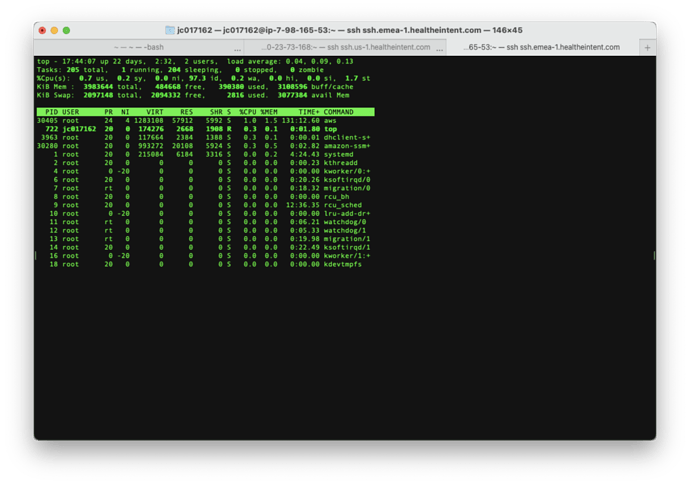Click the green PID USER header row
The height and width of the screenshot is (485, 690).
coord(206,112)
